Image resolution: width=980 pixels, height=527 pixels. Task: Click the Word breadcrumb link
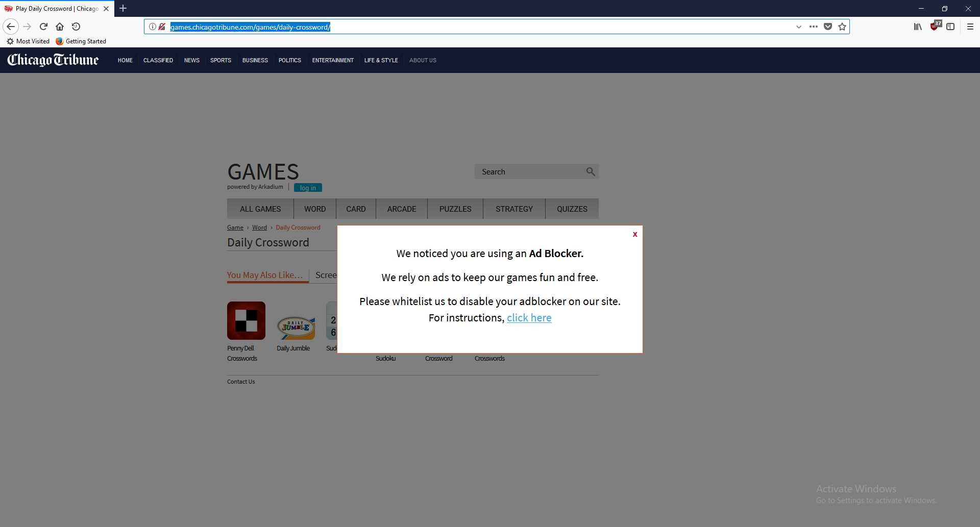pos(259,228)
